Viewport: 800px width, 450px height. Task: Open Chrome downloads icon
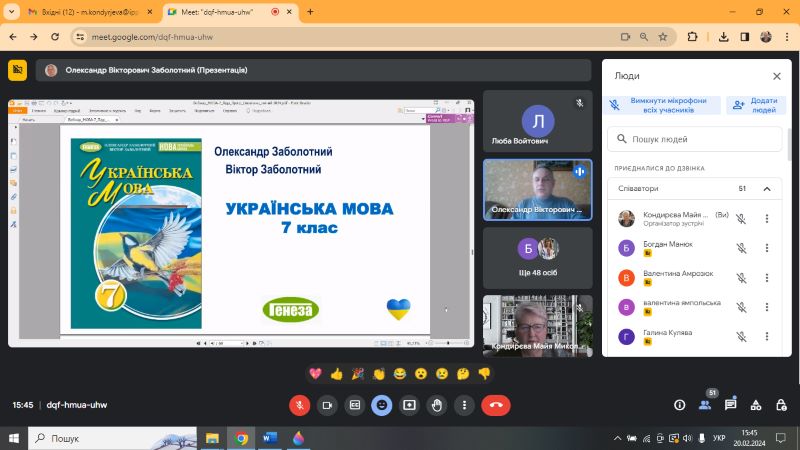(723, 37)
